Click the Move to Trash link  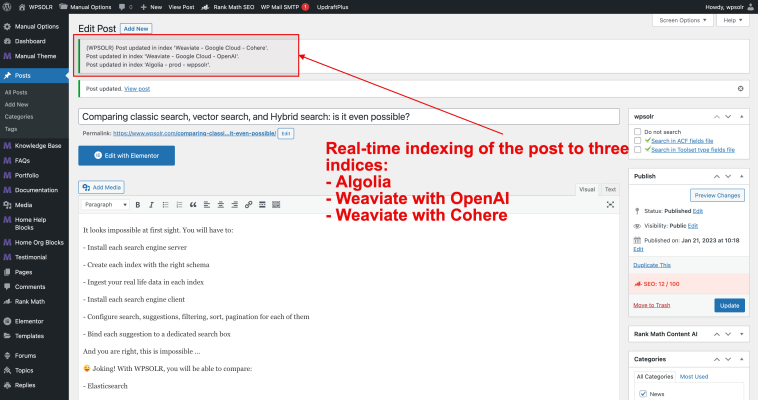(x=651, y=305)
